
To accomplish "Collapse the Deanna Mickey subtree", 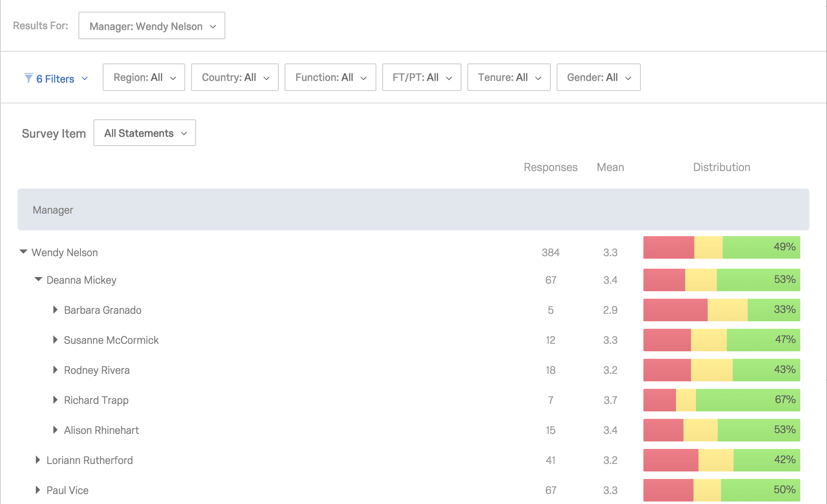I will pos(38,279).
